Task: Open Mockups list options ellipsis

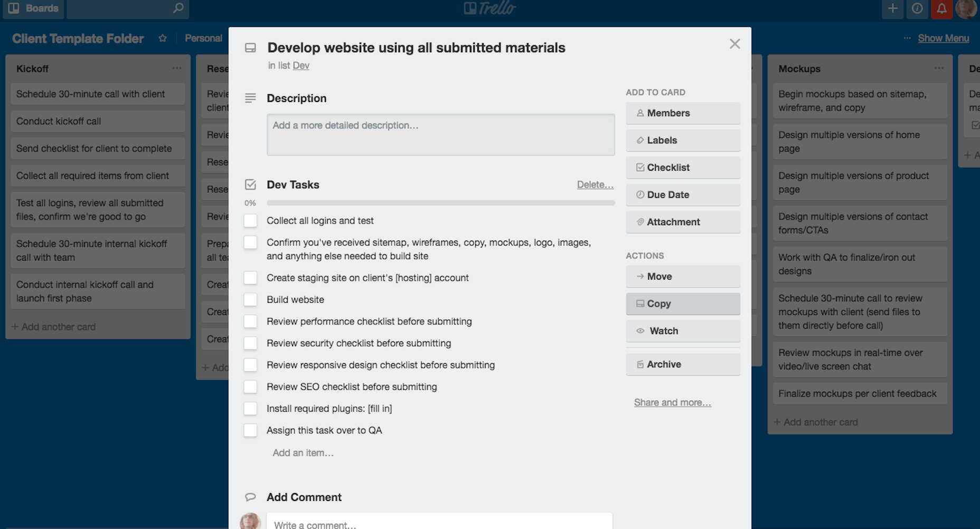Action: point(939,69)
